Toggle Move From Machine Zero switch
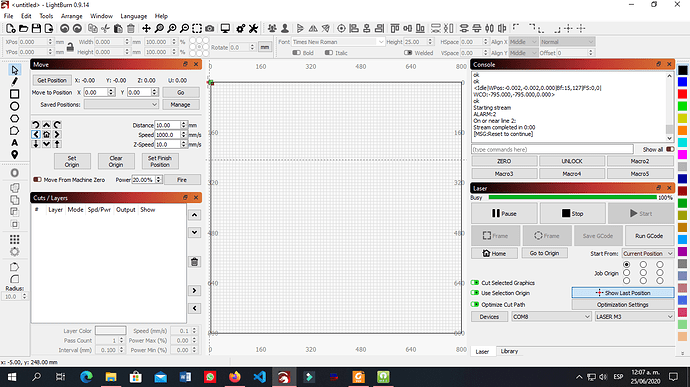Viewport: 690px width, 387px height. [x=37, y=180]
